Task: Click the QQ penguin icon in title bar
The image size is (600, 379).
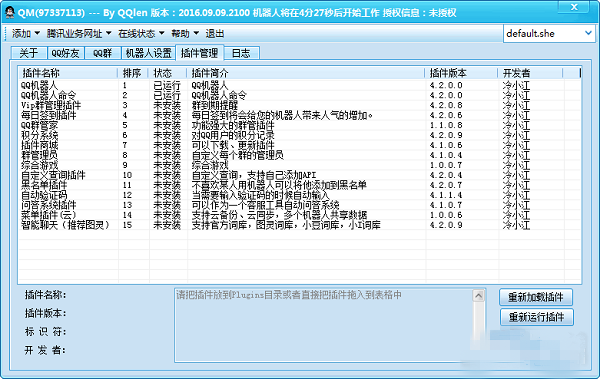Action: (9, 12)
